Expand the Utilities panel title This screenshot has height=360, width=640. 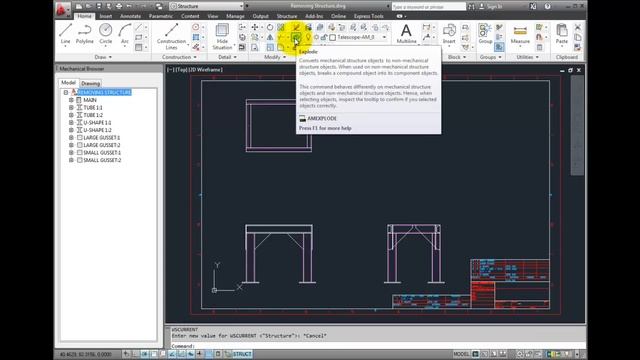527,57
